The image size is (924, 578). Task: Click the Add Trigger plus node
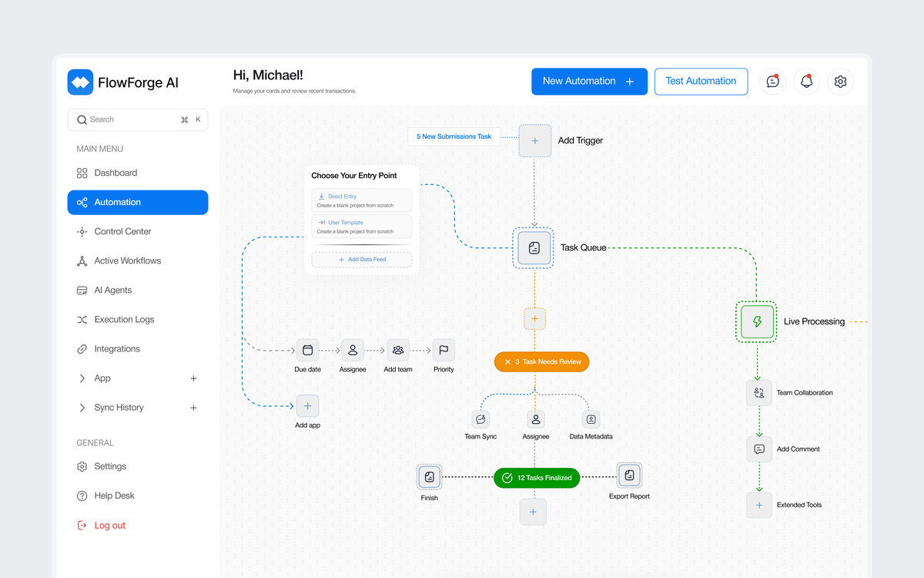(x=534, y=141)
